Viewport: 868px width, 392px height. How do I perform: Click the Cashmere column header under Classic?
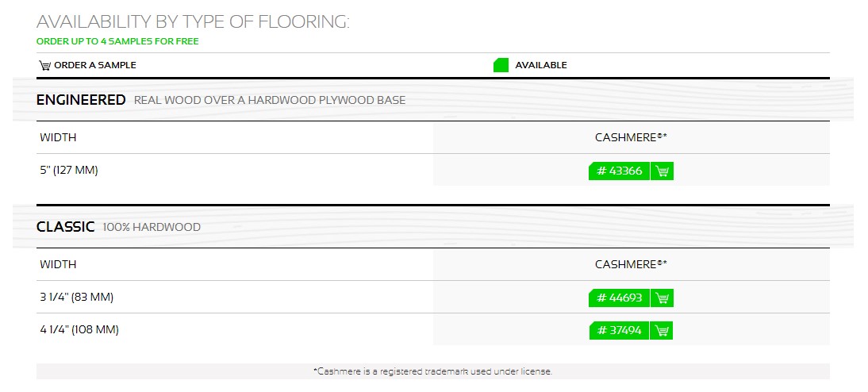coord(631,264)
